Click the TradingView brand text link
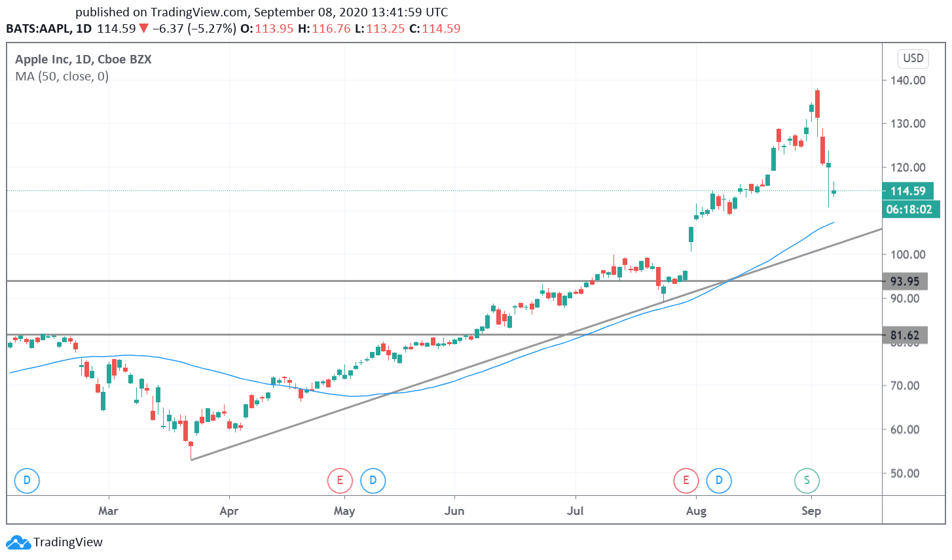Viewport: 952px width, 560px height. [68, 542]
